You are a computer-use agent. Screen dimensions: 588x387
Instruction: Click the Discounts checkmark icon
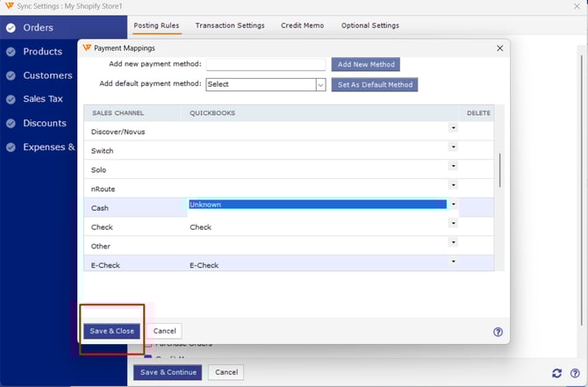[x=11, y=123]
